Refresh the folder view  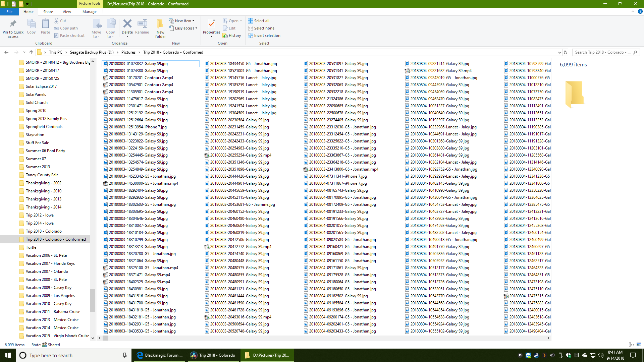click(566, 52)
